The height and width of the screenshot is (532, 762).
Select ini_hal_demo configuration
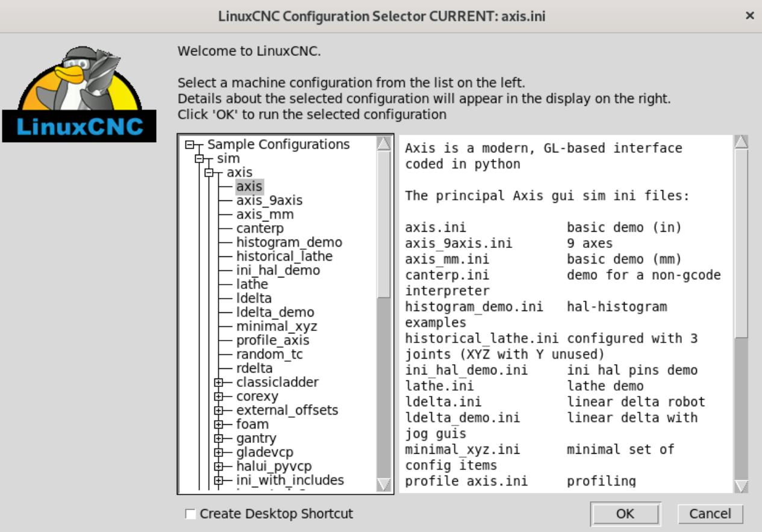(278, 270)
